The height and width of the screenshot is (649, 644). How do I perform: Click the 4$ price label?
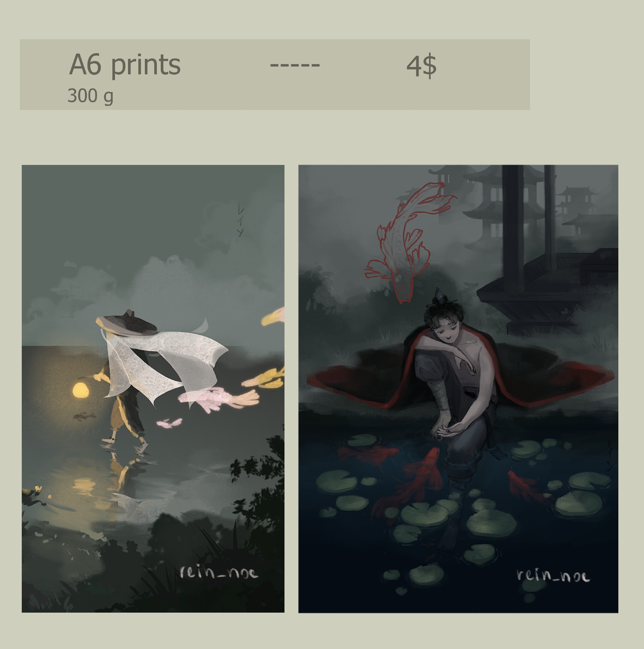[421, 66]
